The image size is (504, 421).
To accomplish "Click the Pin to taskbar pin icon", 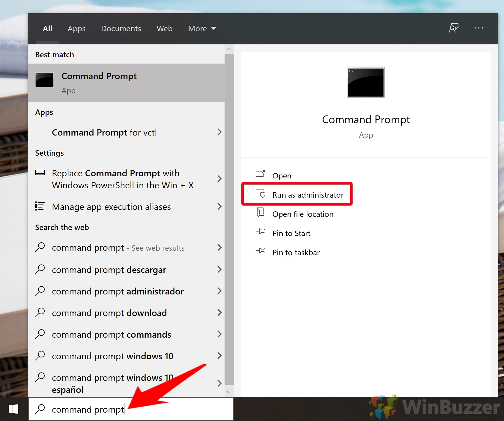I will click(261, 250).
